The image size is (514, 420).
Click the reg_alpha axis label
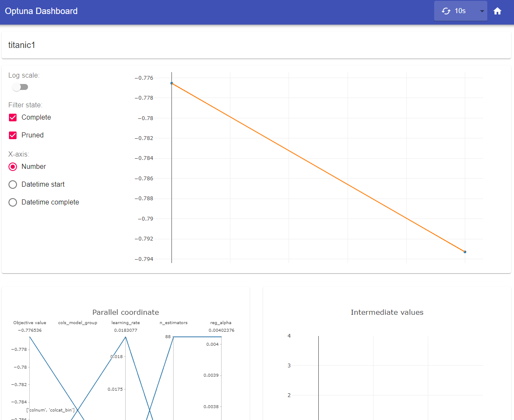point(221,323)
